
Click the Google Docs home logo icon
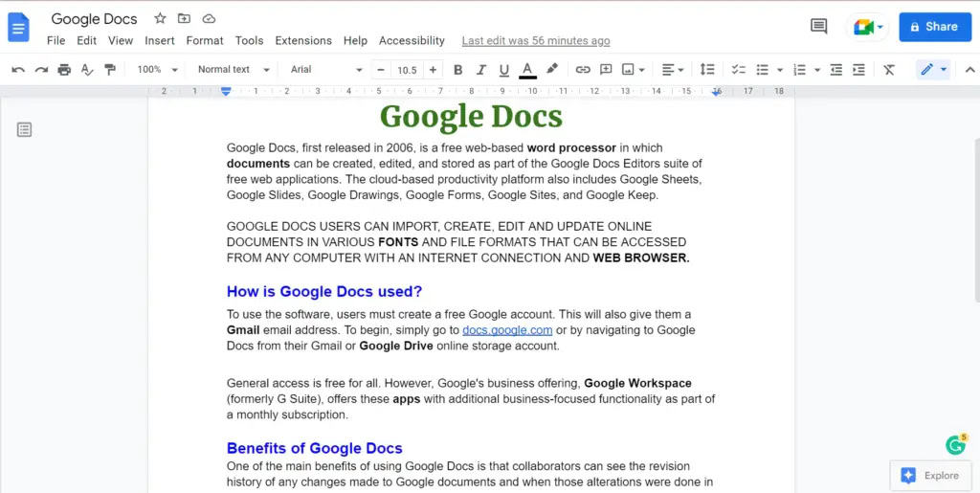coord(18,29)
